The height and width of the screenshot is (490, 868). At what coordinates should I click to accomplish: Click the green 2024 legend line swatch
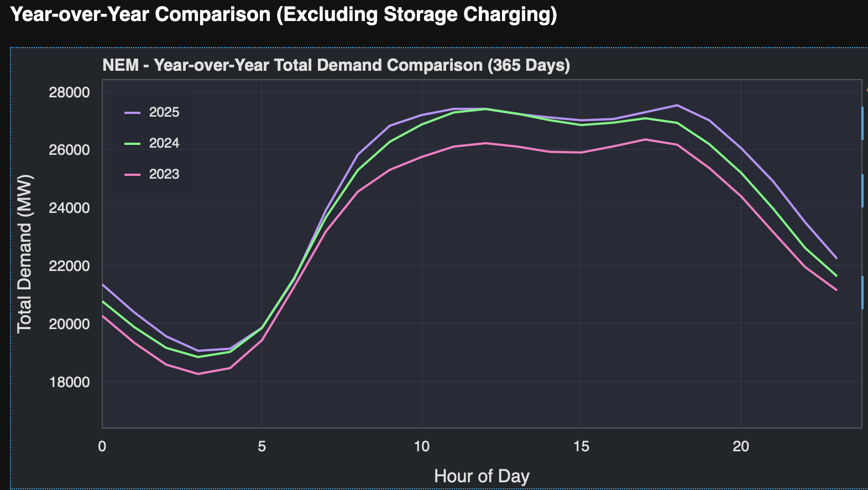point(133,143)
